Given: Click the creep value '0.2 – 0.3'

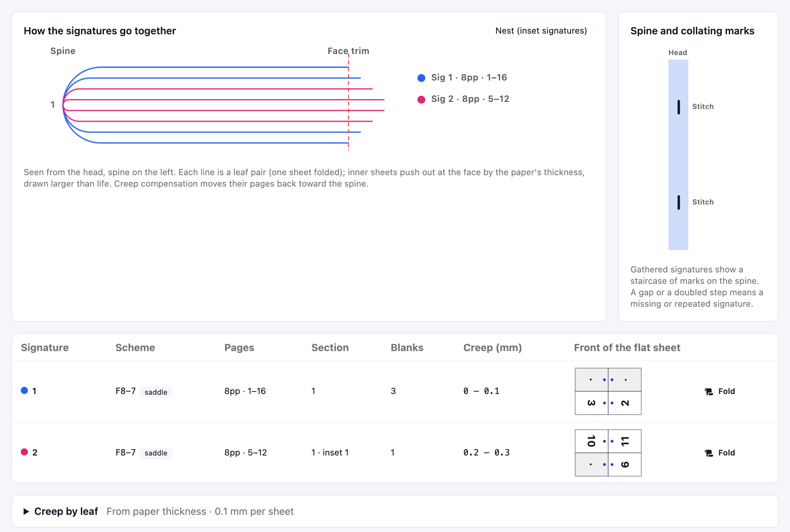Looking at the screenshot, I should click(x=487, y=453).
